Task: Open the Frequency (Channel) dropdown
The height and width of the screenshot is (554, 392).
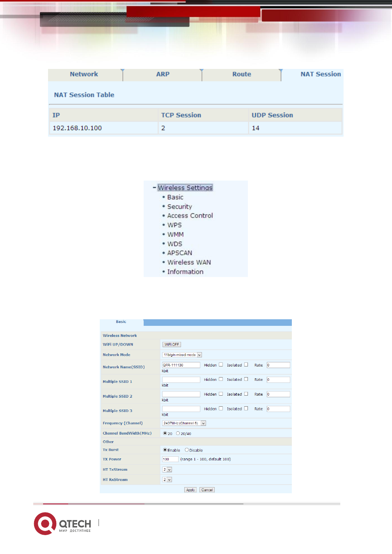Action: [184, 423]
